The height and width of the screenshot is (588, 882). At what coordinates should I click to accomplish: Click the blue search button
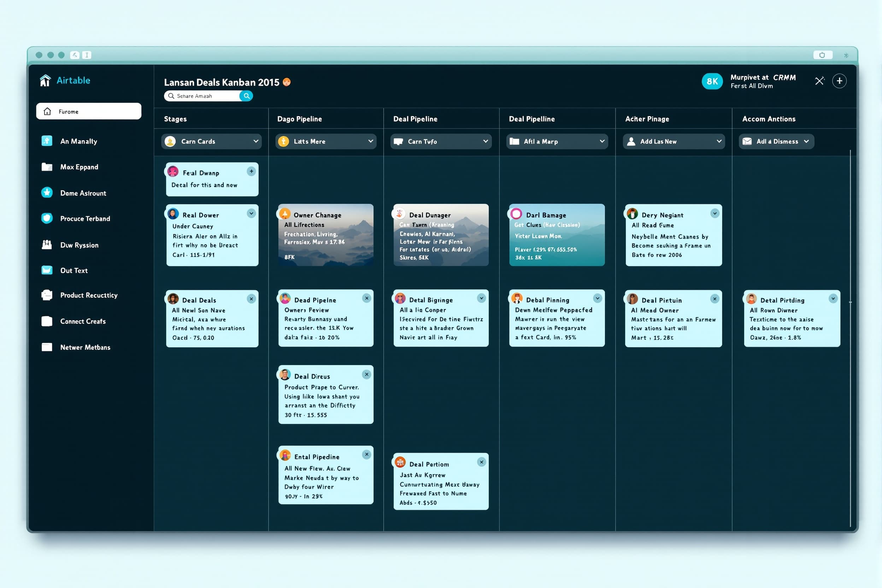246,96
